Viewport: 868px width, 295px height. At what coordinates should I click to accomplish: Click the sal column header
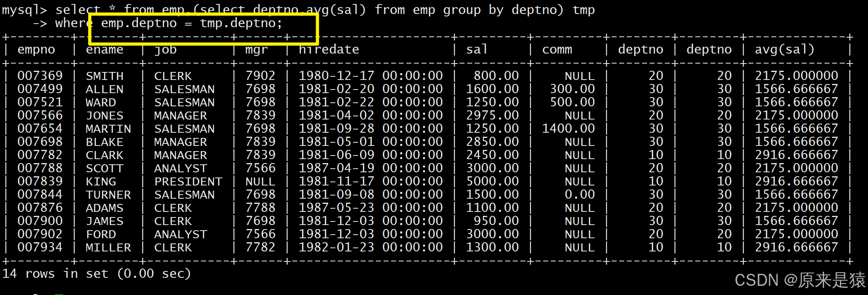click(477, 50)
